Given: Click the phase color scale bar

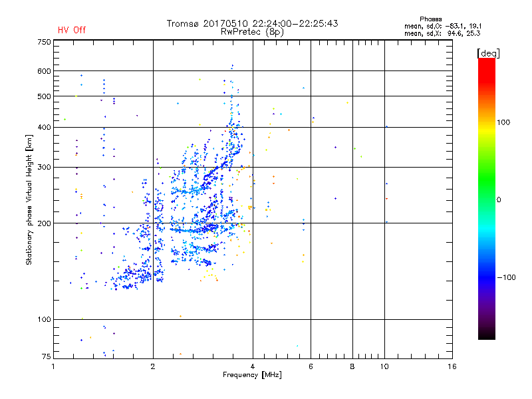Looking at the screenshot, I should tap(487, 198).
